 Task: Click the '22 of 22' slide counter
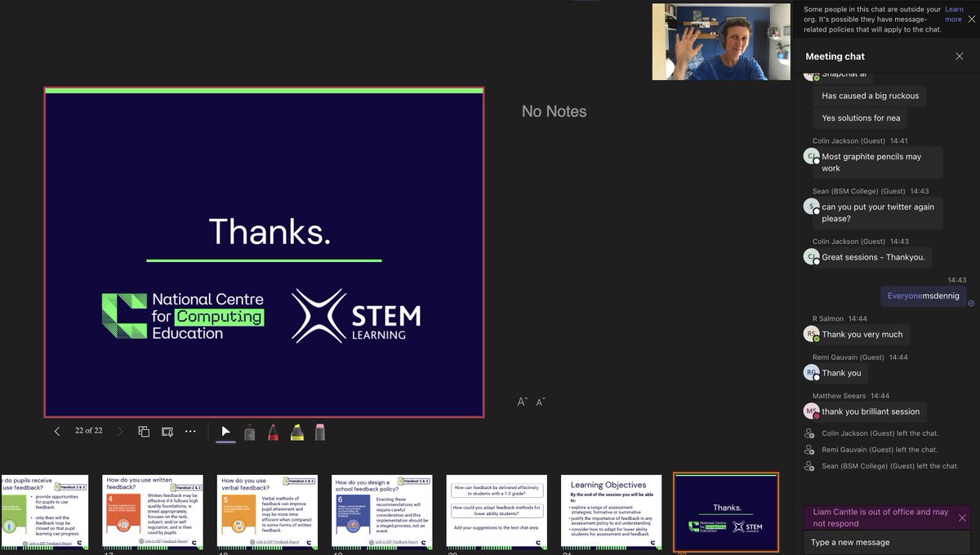pyautogui.click(x=88, y=430)
